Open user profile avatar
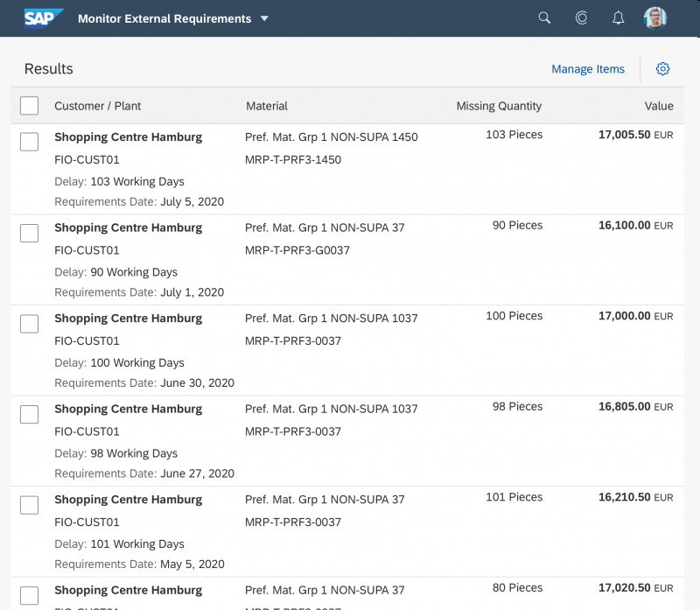The image size is (700, 610). click(654, 18)
